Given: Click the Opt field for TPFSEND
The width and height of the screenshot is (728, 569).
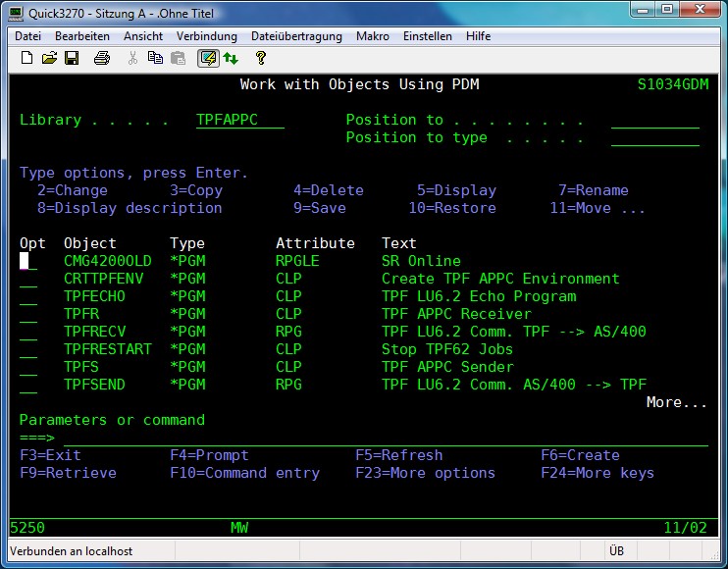Looking at the screenshot, I should coord(28,385).
